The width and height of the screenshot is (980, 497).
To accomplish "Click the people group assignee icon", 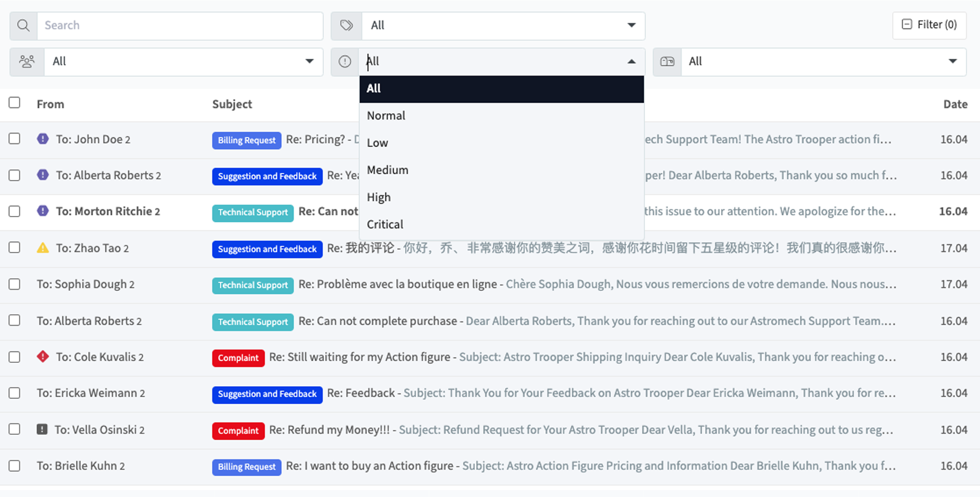I will (27, 62).
